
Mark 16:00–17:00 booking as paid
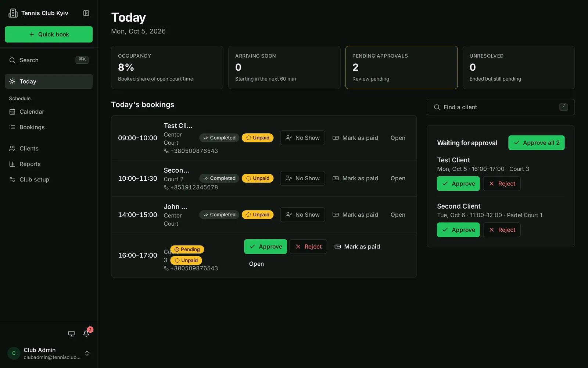[x=357, y=247]
